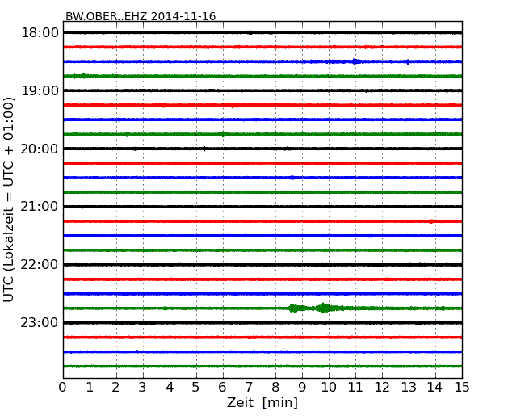Screen dimensions: 525x420
Task: Click the x-axis tick label 6
Action: [222, 388]
